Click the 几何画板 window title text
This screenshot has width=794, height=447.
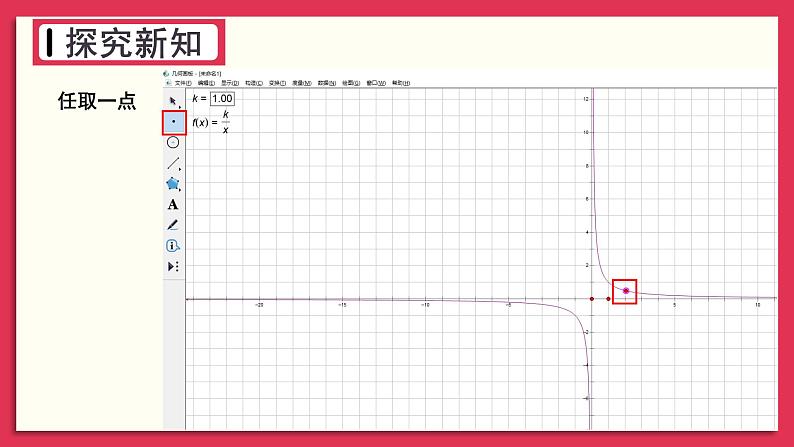196,73
